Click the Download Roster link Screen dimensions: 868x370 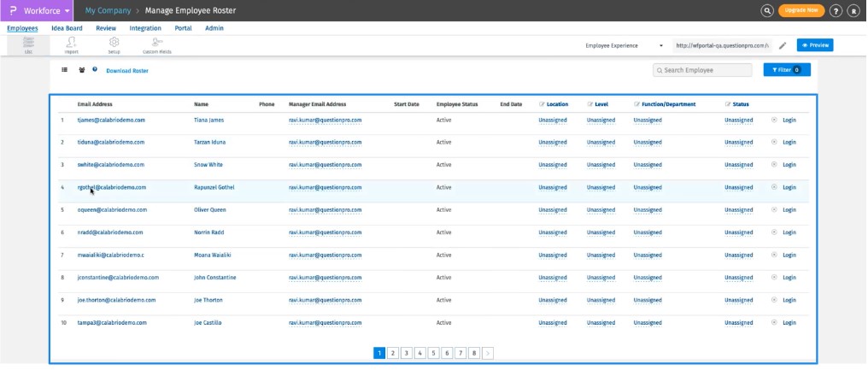127,71
